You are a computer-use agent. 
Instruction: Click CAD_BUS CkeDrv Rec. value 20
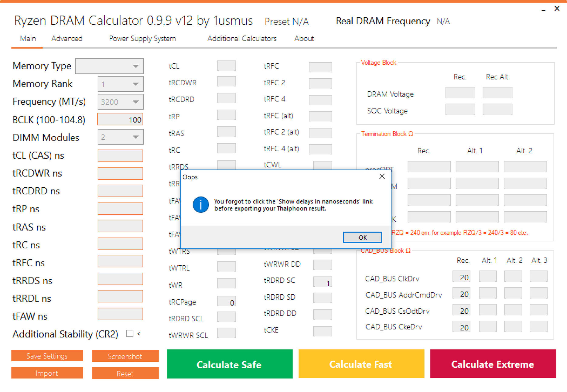click(x=461, y=326)
